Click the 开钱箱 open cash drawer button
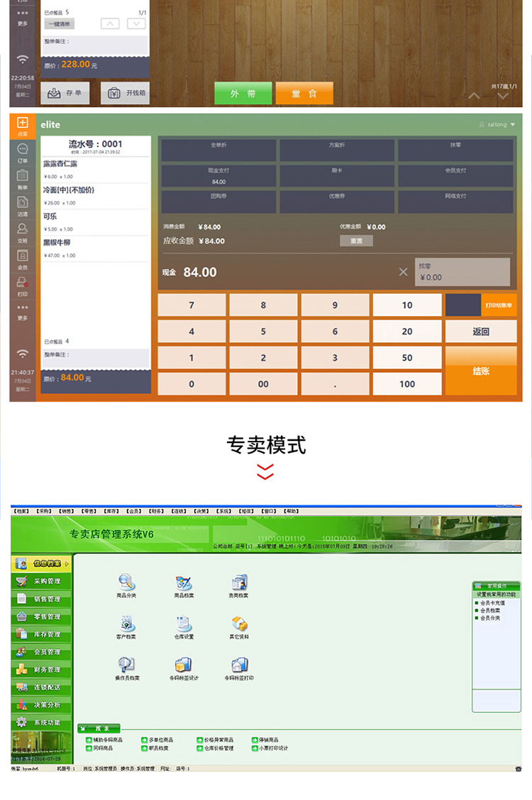Viewport: 532px width, 800px height. point(125,93)
